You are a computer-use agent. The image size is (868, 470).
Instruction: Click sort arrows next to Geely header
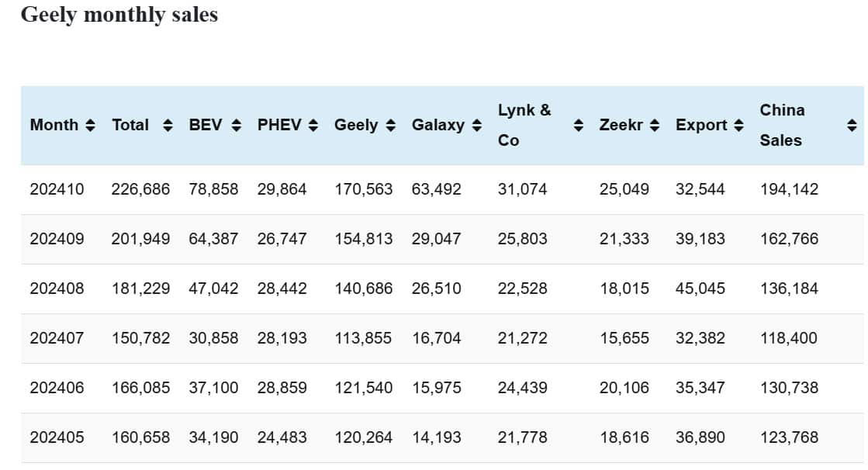(390, 125)
